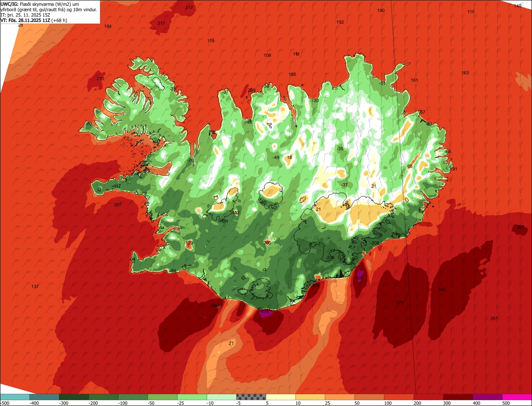Click the '428' value on the purple coastal patch
The height and width of the screenshot is (406, 532).
coord(360,278)
